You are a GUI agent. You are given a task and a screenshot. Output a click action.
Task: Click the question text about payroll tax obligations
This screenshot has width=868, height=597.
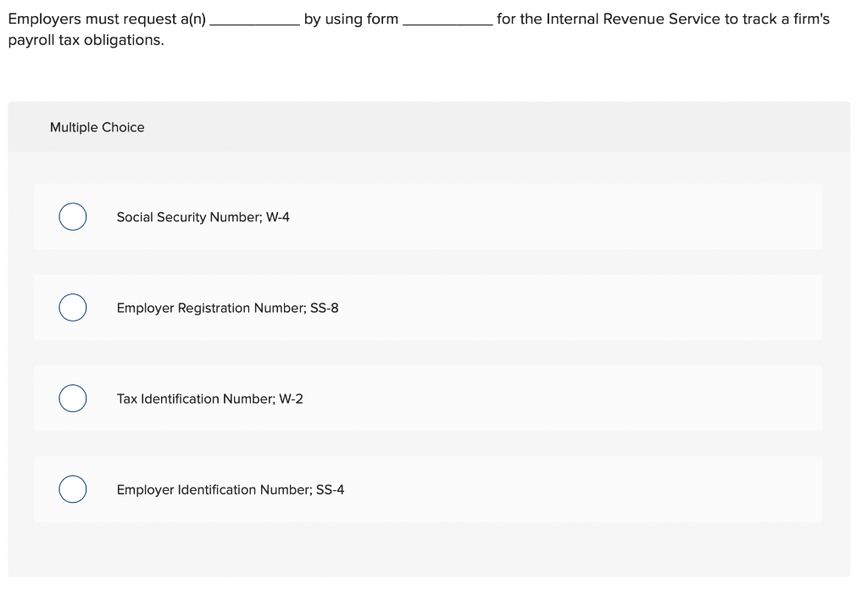click(81, 38)
